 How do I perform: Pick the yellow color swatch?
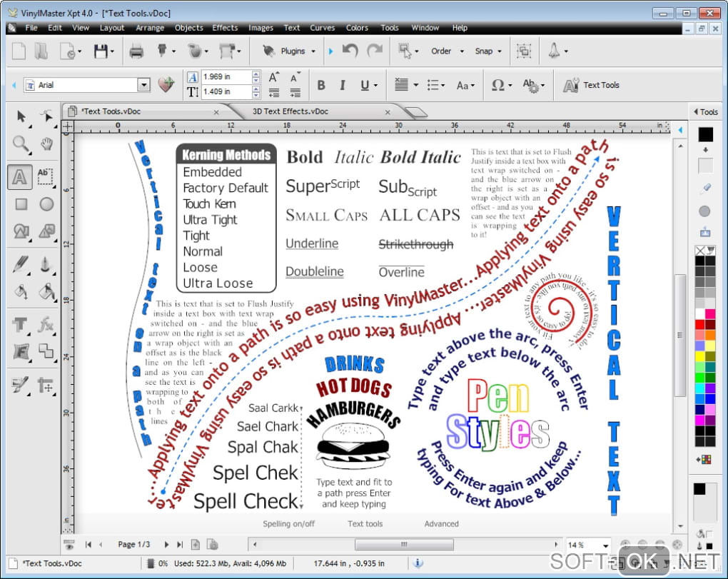point(699,356)
